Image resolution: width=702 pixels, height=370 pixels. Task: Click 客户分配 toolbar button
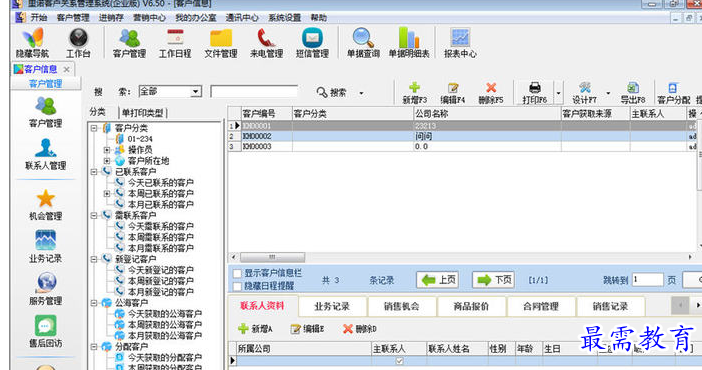[673, 93]
